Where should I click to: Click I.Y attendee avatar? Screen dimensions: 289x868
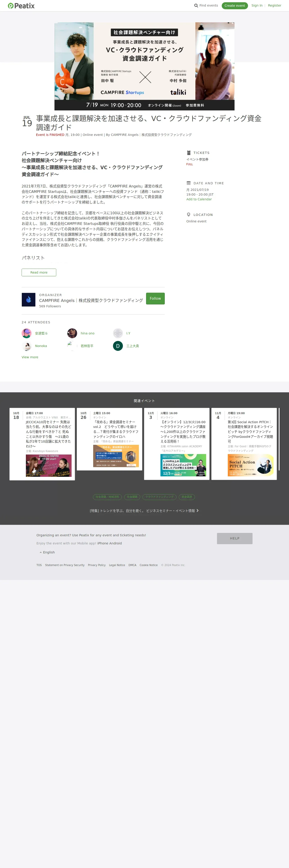[118, 333]
